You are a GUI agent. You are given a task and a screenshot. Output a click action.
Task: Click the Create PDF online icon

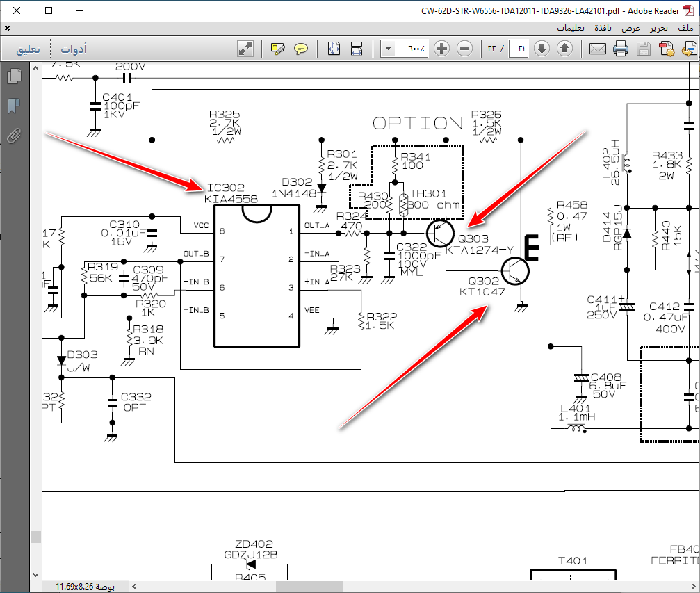(x=667, y=49)
